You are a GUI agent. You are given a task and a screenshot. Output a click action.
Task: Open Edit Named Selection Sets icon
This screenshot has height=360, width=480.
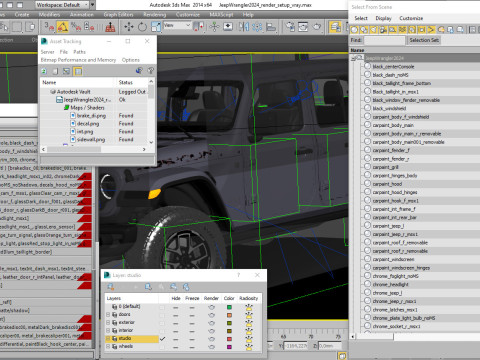(110, 27)
